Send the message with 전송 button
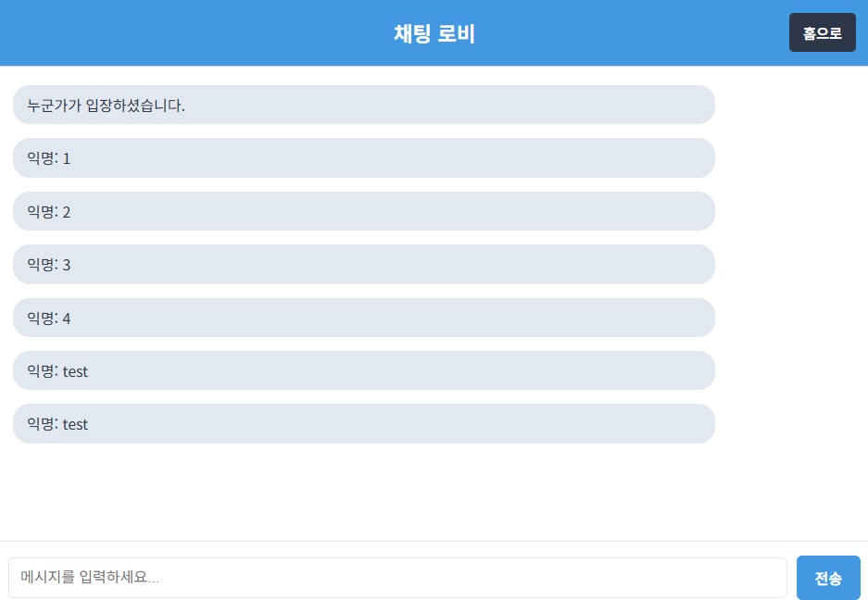 (x=828, y=578)
